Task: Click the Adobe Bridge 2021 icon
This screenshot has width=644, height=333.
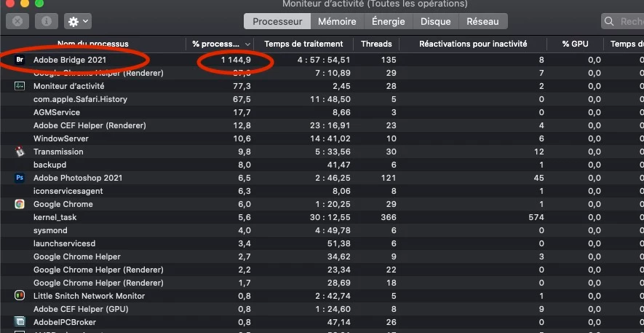Action: click(x=20, y=60)
